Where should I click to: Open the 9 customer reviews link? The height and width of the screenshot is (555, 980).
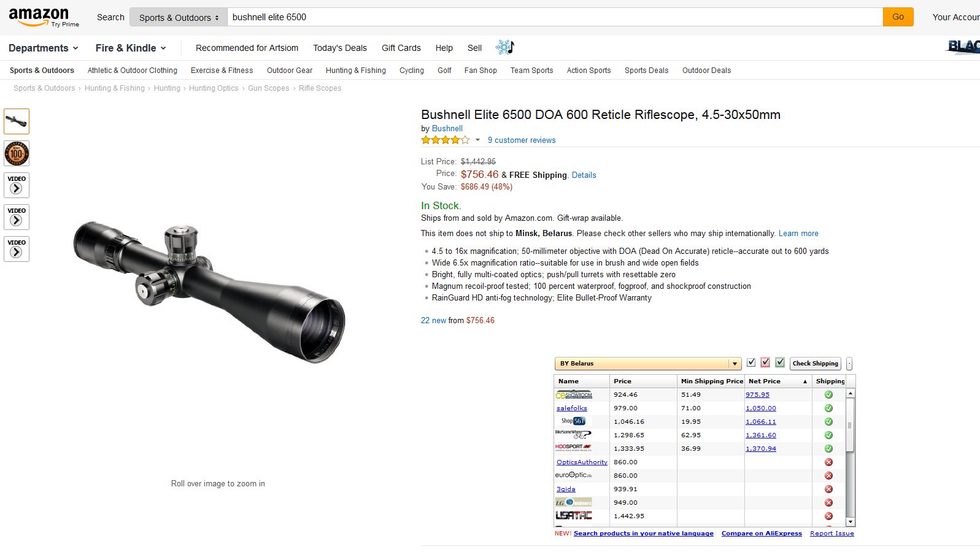[x=522, y=140]
